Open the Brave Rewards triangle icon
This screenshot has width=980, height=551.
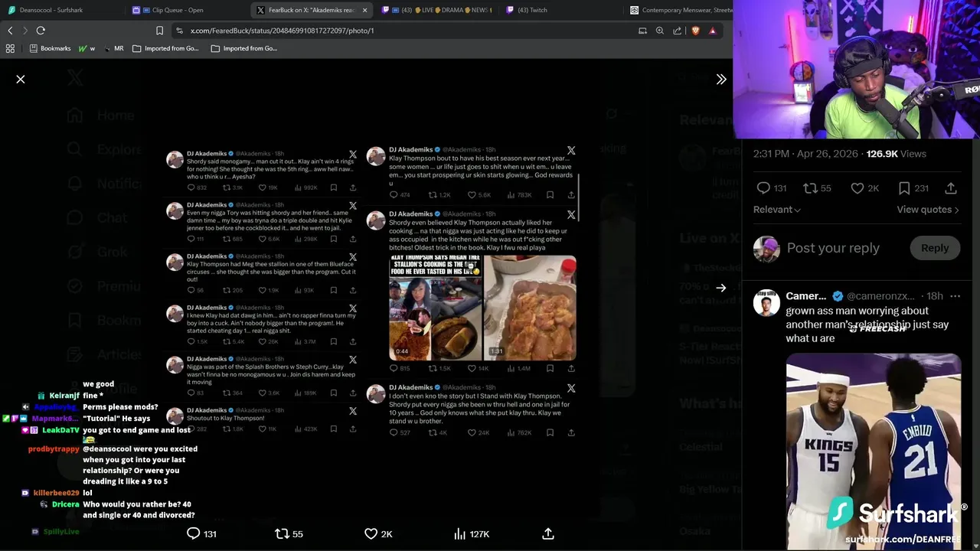click(x=713, y=31)
